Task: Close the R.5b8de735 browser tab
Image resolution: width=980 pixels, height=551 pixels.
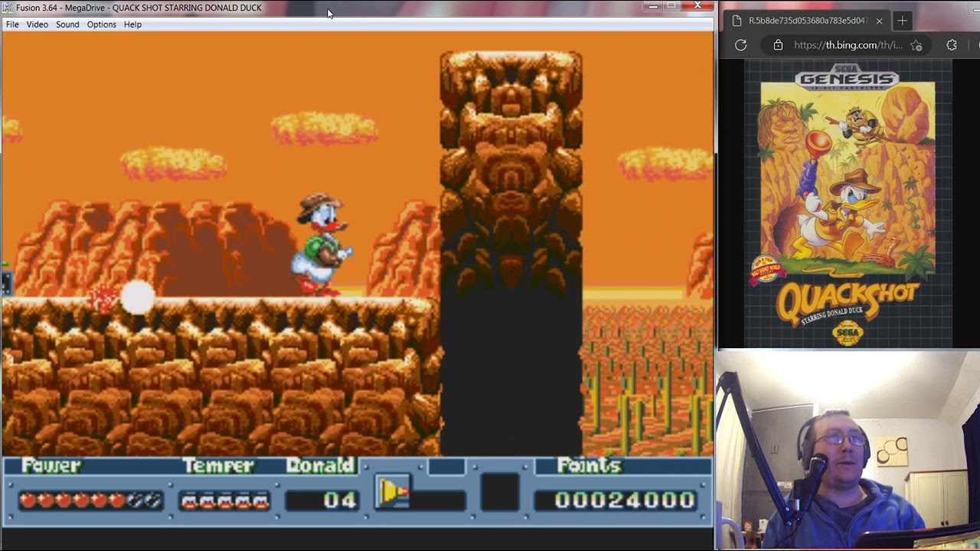Action: tap(879, 21)
